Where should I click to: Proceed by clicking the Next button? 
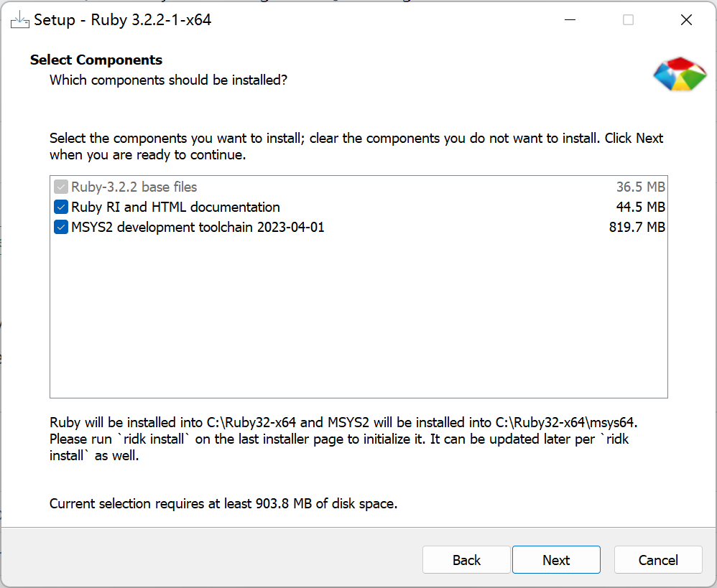point(556,560)
